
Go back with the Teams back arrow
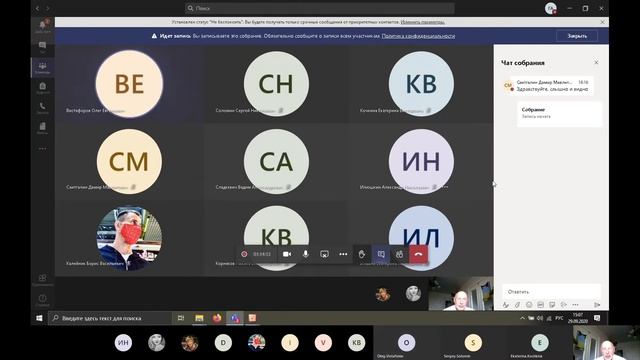[38, 8]
